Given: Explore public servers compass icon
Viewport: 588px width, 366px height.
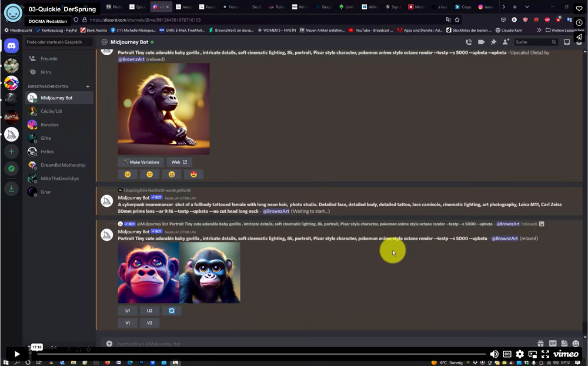Looking at the screenshot, I should pyautogui.click(x=12, y=169).
